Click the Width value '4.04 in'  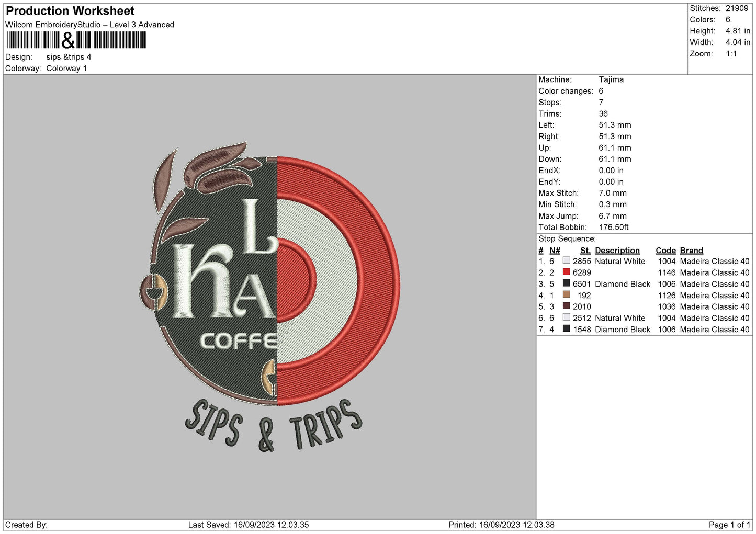point(738,42)
